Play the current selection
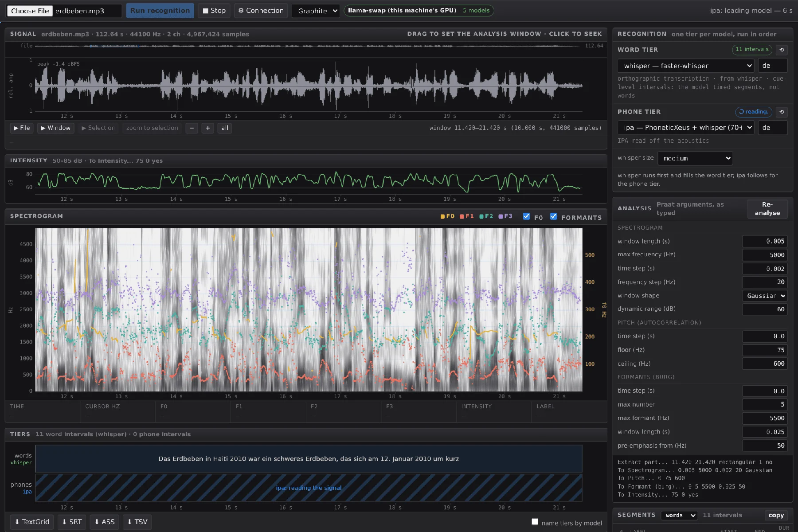This screenshot has height=532, width=798. (98, 128)
